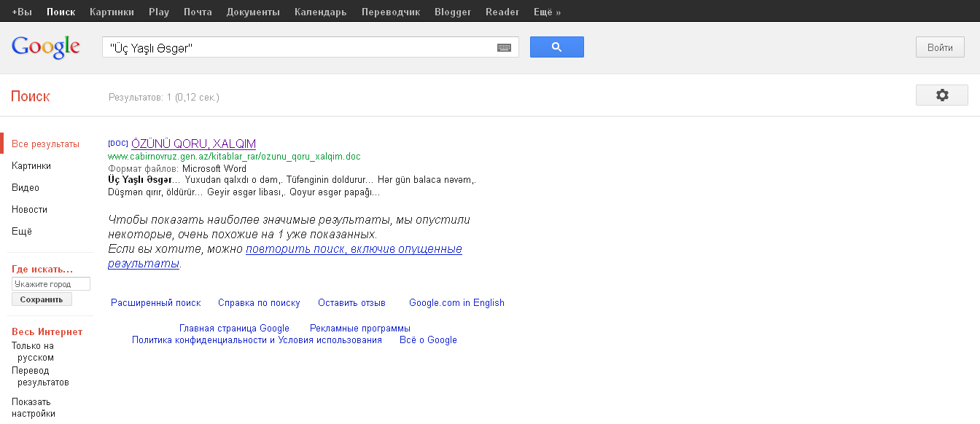Switch to Google.com in English

click(x=456, y=303)
